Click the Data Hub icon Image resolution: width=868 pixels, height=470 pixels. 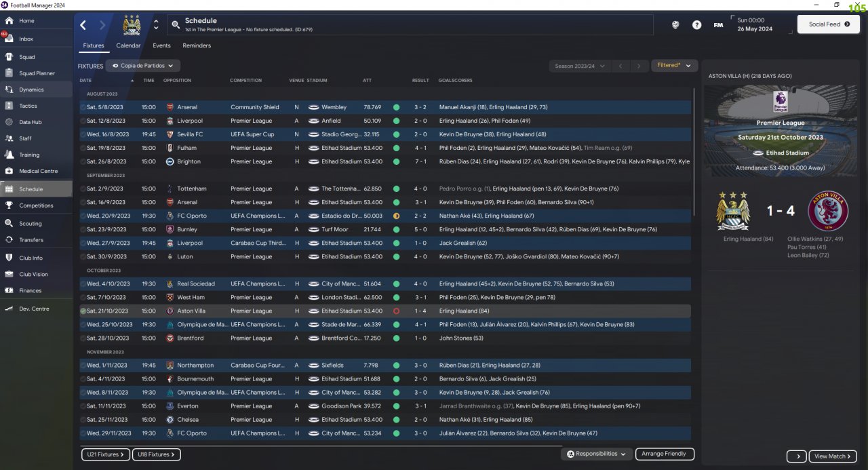(9, 122)
